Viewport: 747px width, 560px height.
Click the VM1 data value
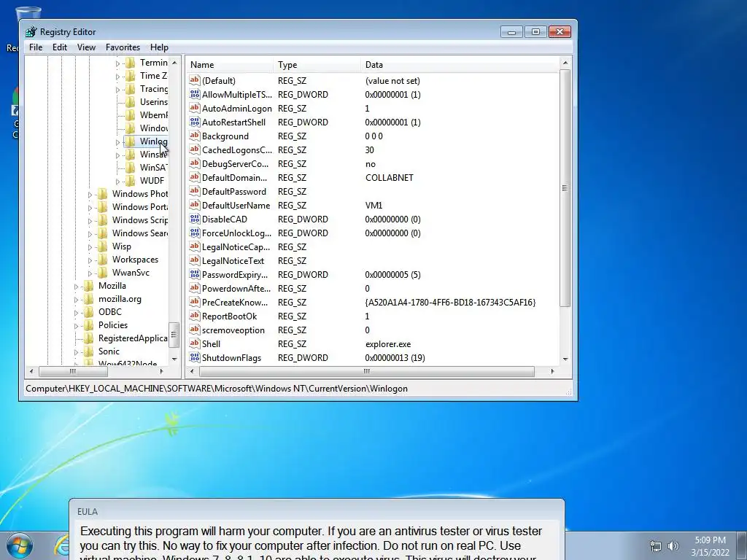pyautogui.click(x=373, y=205)
